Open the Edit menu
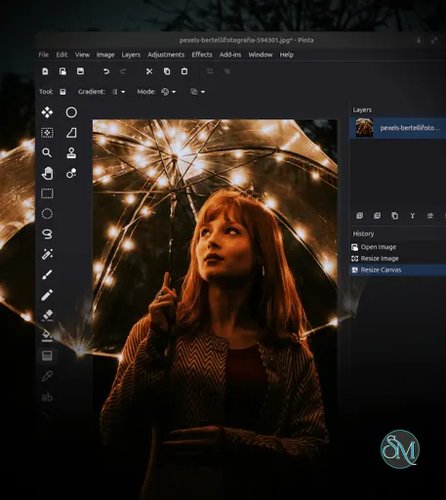The width and height of the screenshot is (446, 500). pyautogui.click(x=62, y=55)
